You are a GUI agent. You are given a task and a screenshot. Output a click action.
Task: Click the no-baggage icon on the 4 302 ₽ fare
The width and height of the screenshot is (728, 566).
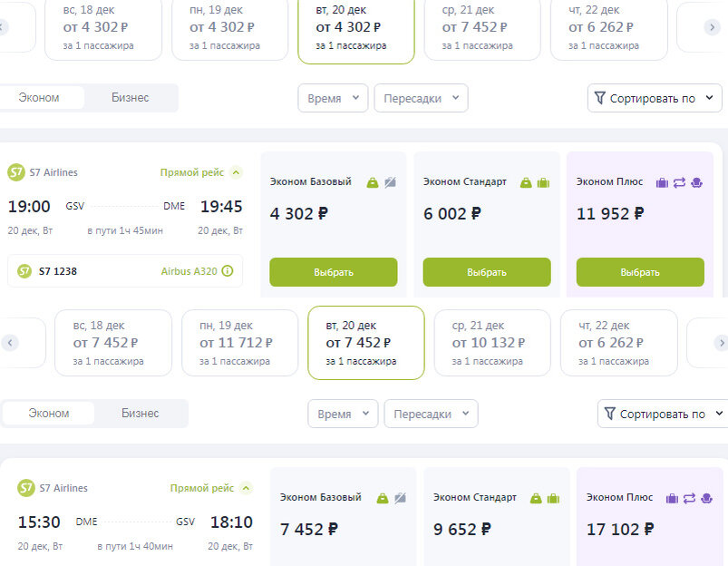point(390,182)
